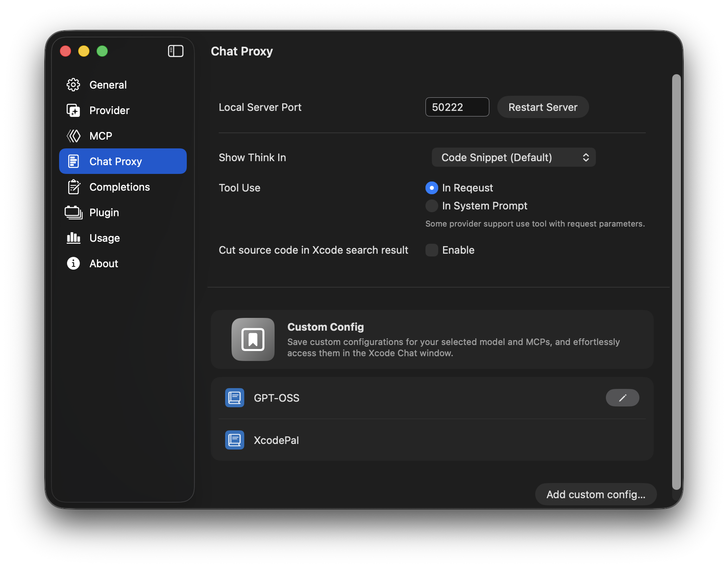This screenshot has height=568, width=728.
Task: Restart the local server
Action: coord(543,107)
